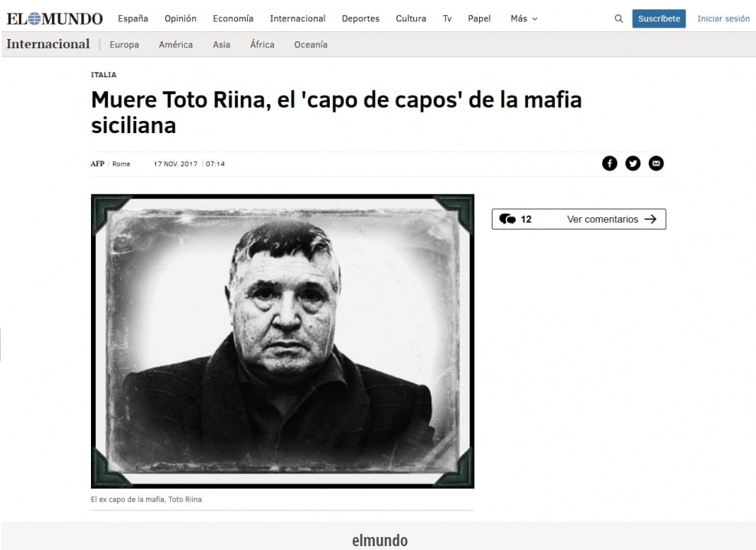Open the search magnifier icon
The height and width of the screenshot is (550, 756).
click(x=618, y=19)
